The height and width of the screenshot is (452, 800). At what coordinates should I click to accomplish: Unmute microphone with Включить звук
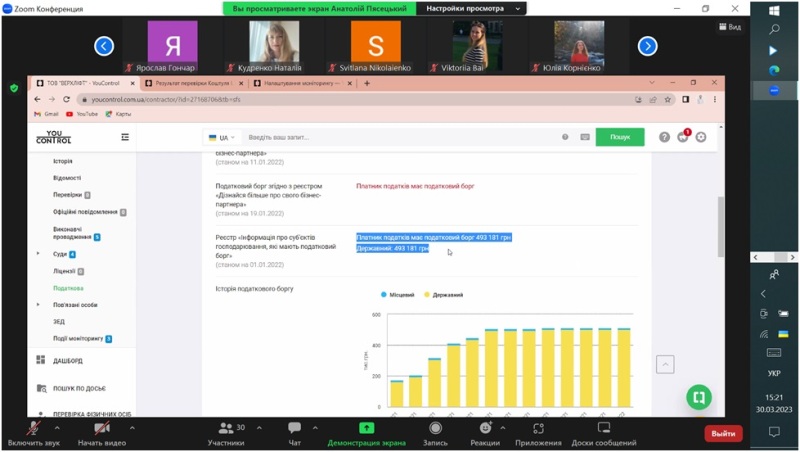[x=34, y=434]
